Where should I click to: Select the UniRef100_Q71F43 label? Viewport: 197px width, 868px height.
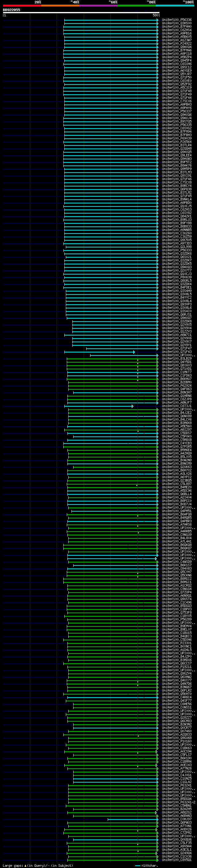click(177, 352)
